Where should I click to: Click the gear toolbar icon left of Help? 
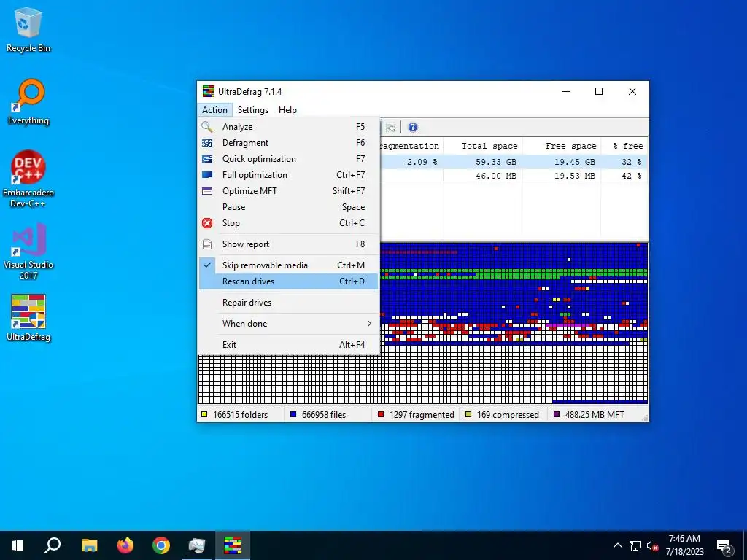click(391, 127)
